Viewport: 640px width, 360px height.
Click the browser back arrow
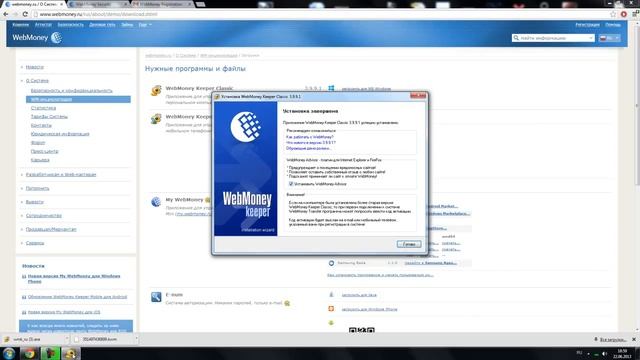pos(6,14)
